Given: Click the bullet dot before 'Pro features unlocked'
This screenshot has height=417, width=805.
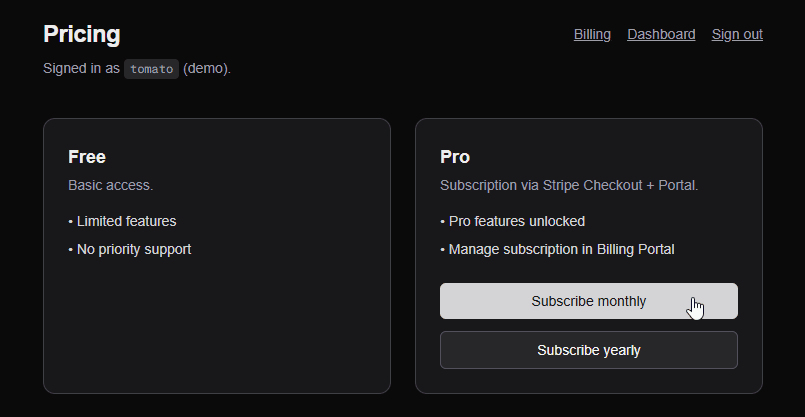Looking at the screenshot, I should point(442,221).
